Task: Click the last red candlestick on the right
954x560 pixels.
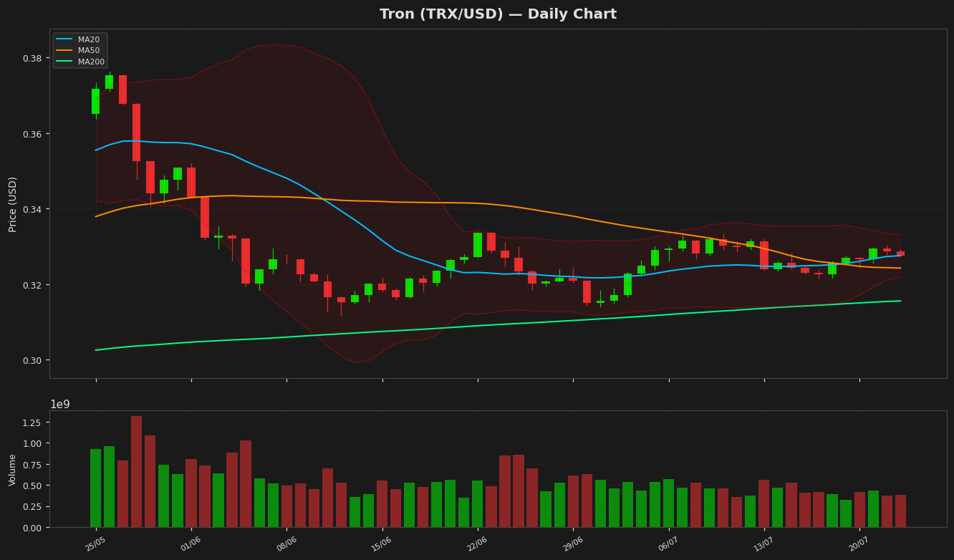Action: click(900, 253)
